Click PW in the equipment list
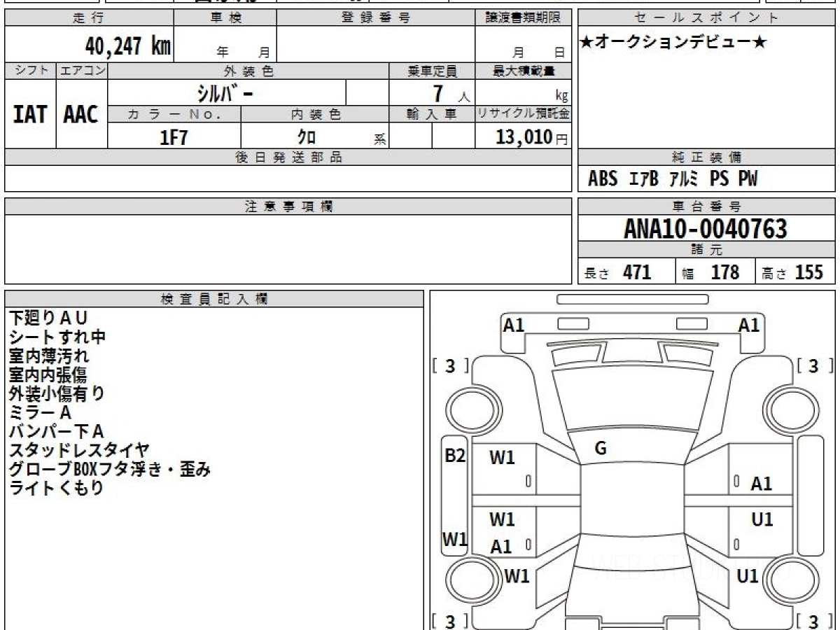 pos(748,179)
